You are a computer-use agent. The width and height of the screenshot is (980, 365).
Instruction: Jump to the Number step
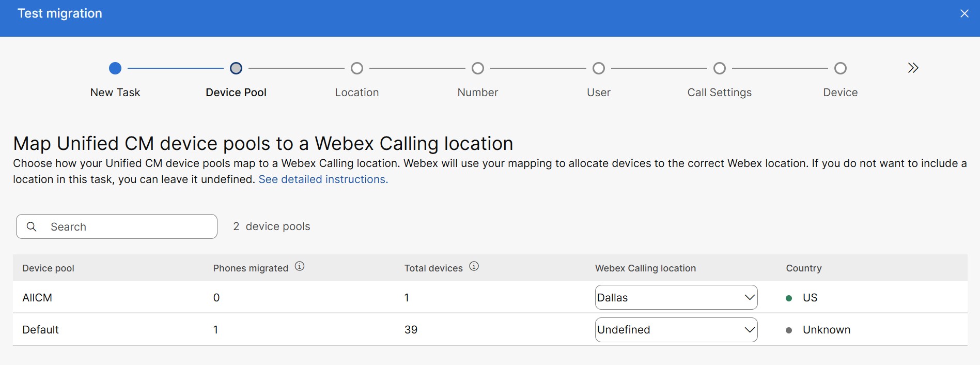coord(478,68)
